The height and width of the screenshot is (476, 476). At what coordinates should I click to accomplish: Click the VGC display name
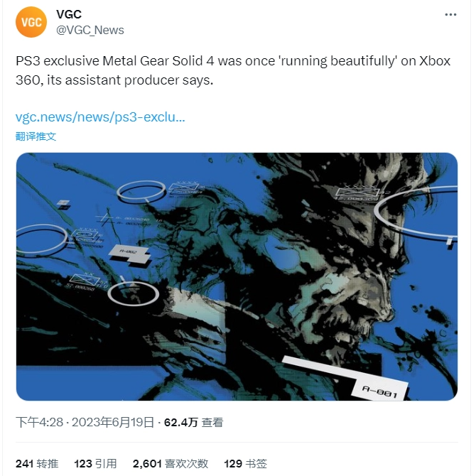69,14
